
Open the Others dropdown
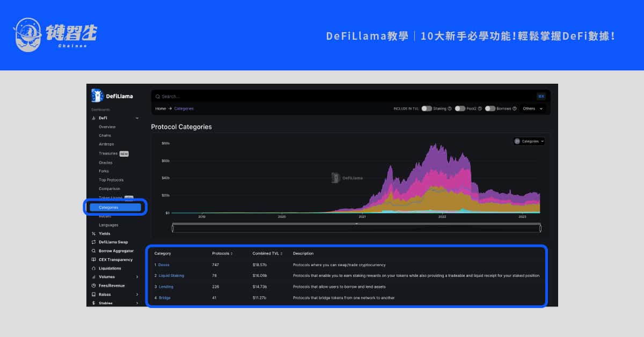point(533,108)
